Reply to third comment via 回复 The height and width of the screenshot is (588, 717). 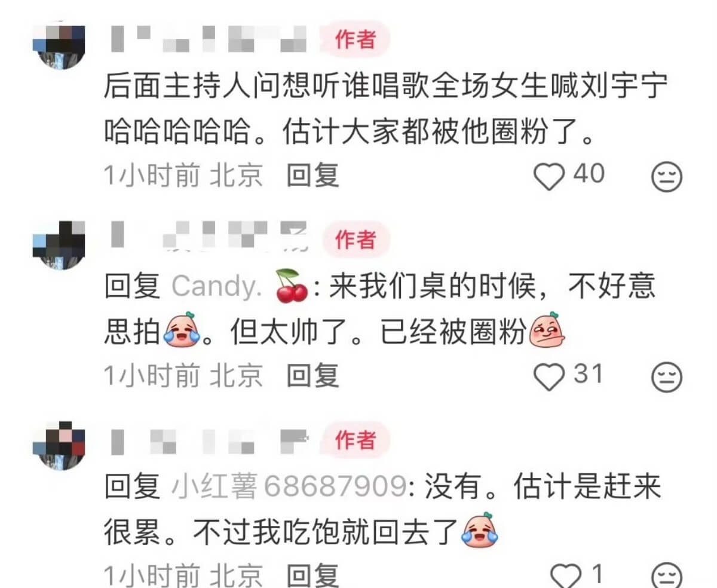[x=312, y=575]
